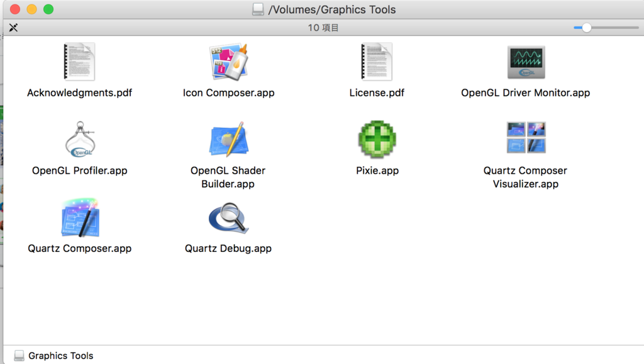Click the volume proxy icon in title bar
Viewport: 644px width, 364px height.
coord(258,9)
